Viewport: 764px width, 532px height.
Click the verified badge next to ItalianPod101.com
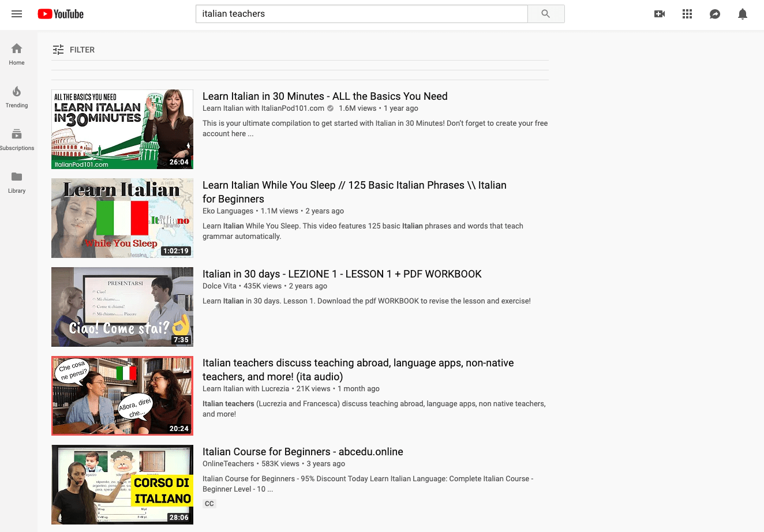click(x=331, y=108)
